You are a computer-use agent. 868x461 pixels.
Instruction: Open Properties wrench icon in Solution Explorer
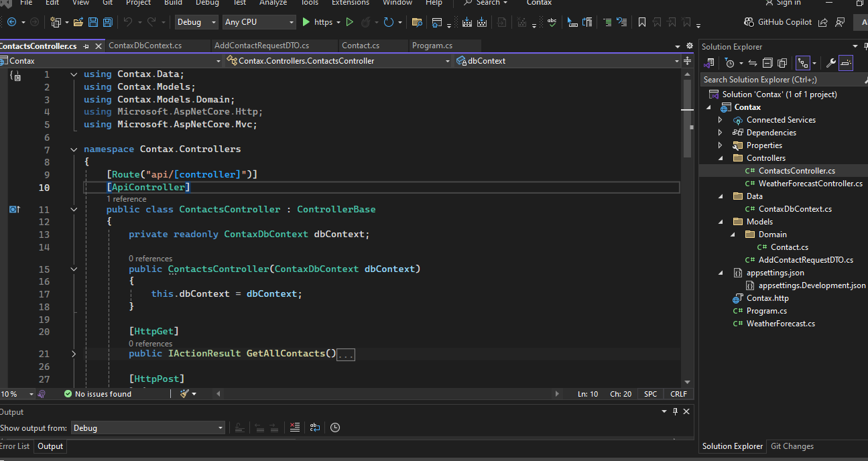point(830,63)
